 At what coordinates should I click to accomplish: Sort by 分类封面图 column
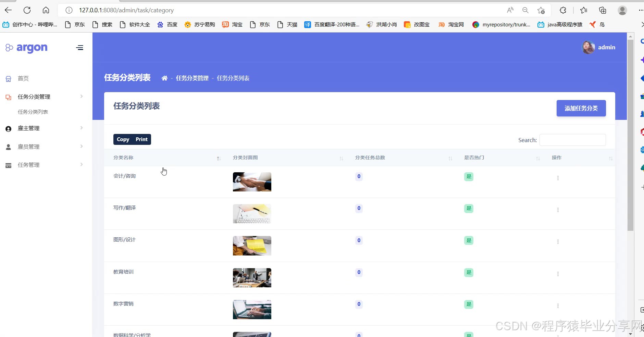click(285, 158)
